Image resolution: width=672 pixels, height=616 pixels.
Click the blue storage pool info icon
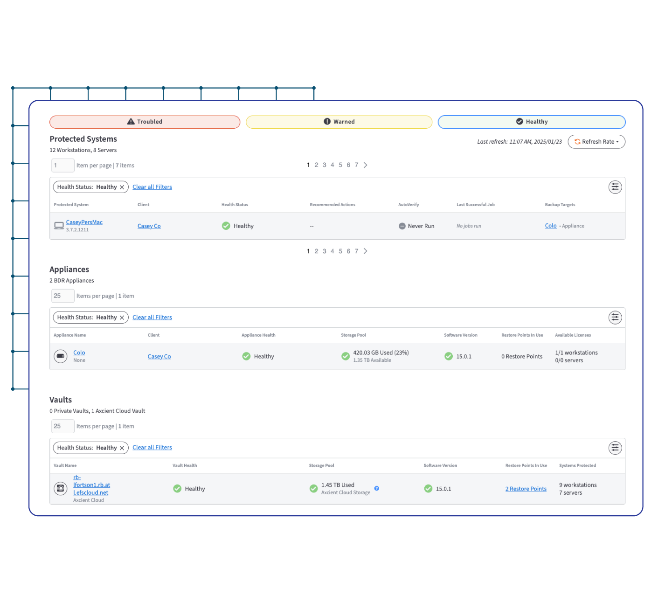coord(377,488)
